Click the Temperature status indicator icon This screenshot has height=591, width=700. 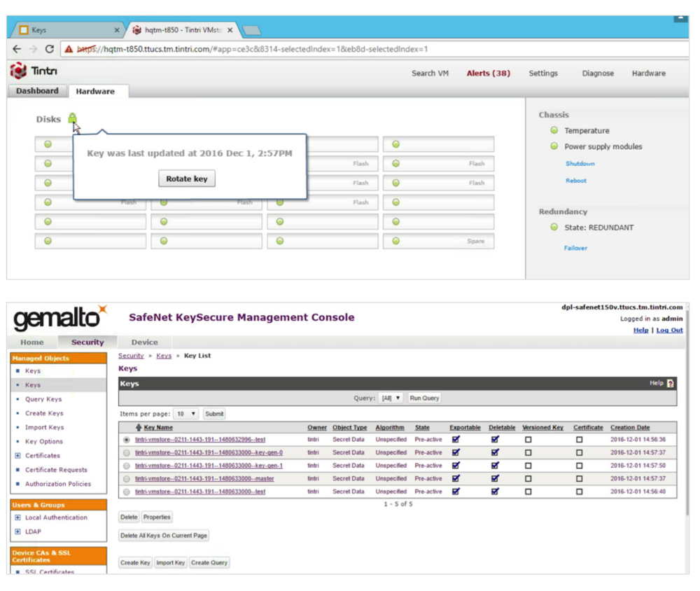point(554,130)
